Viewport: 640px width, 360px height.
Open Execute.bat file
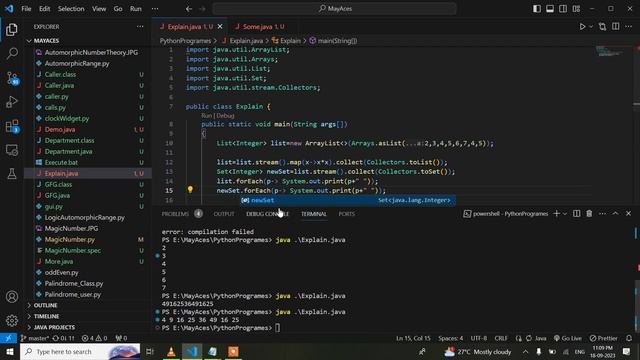61,162
